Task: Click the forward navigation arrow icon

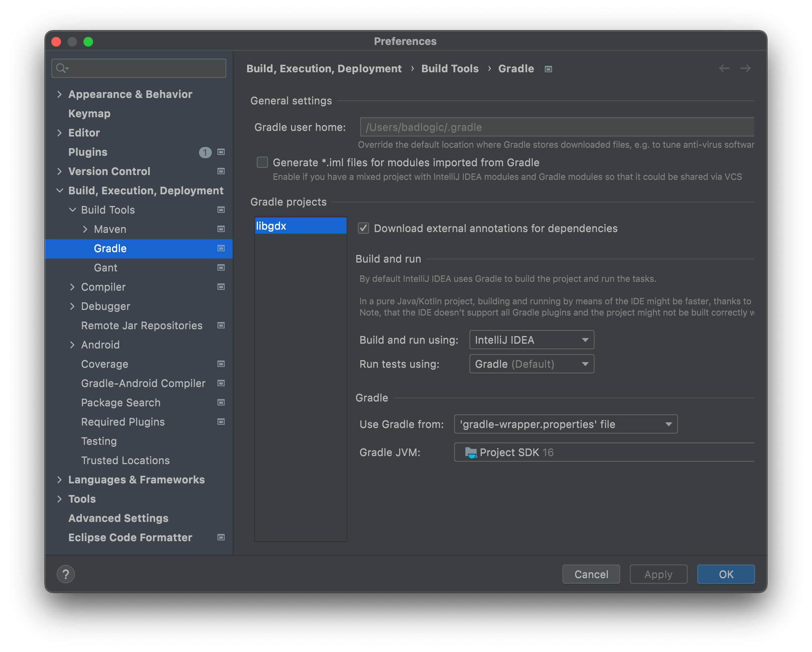Action: [745, 69]
